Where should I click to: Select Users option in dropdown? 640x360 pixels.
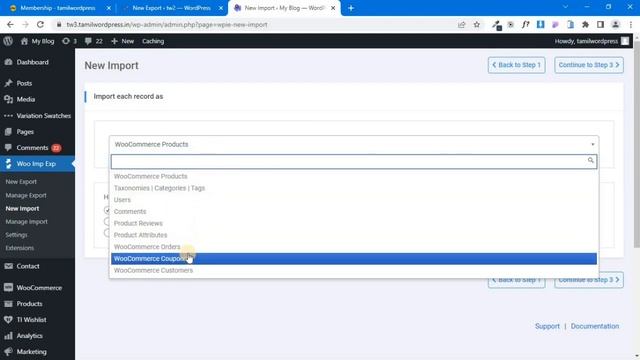point(354,200)
